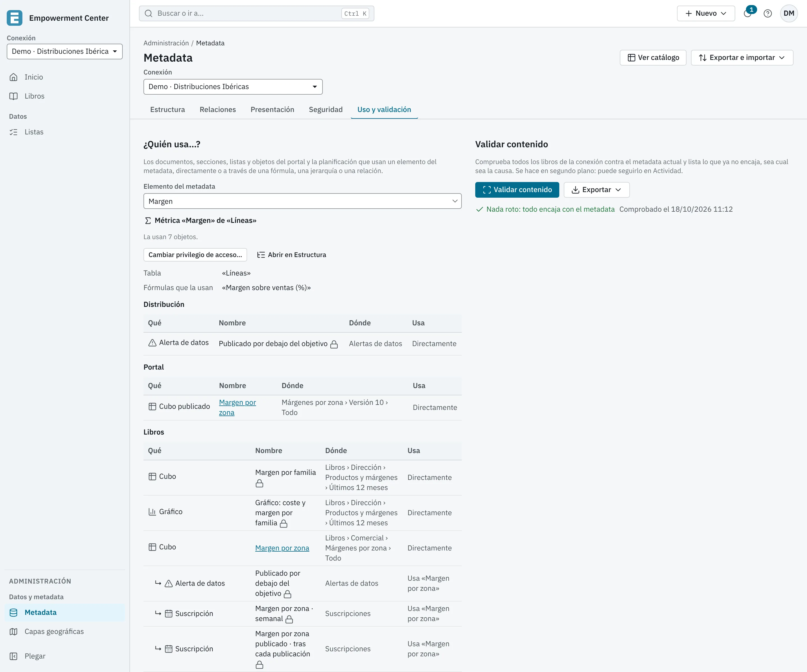
Task: Open Margen por zona link in Libros table
Action: click(282, 548)
